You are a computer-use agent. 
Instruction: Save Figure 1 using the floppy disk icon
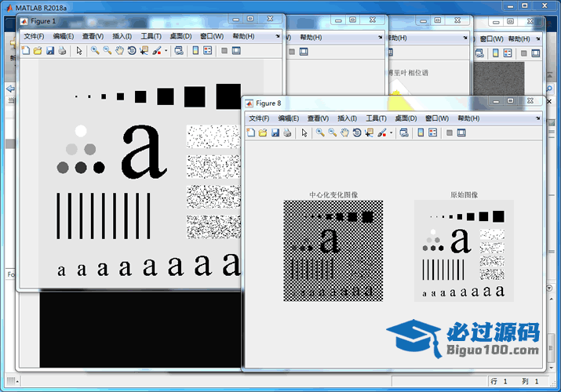point(50,51)
